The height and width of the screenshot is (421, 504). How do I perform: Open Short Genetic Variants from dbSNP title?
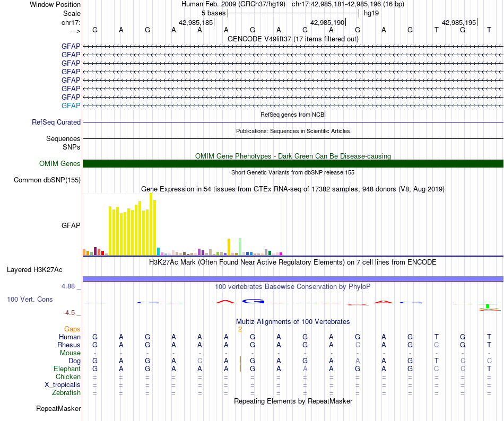pyautogui.click(x=293, y=172)
